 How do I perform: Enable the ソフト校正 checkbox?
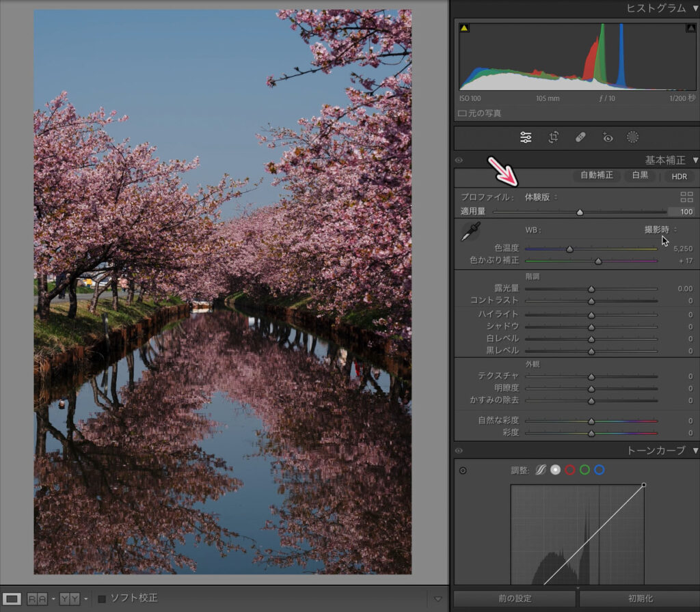pyautogui.click(x=102, y=599)
